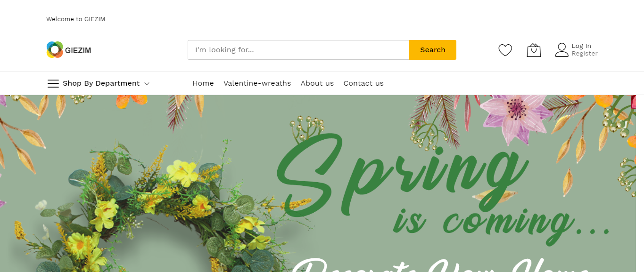Screen dimensions: 644x272
Task: Open the wishlist heart icon
Action: (x=505, y=50)
